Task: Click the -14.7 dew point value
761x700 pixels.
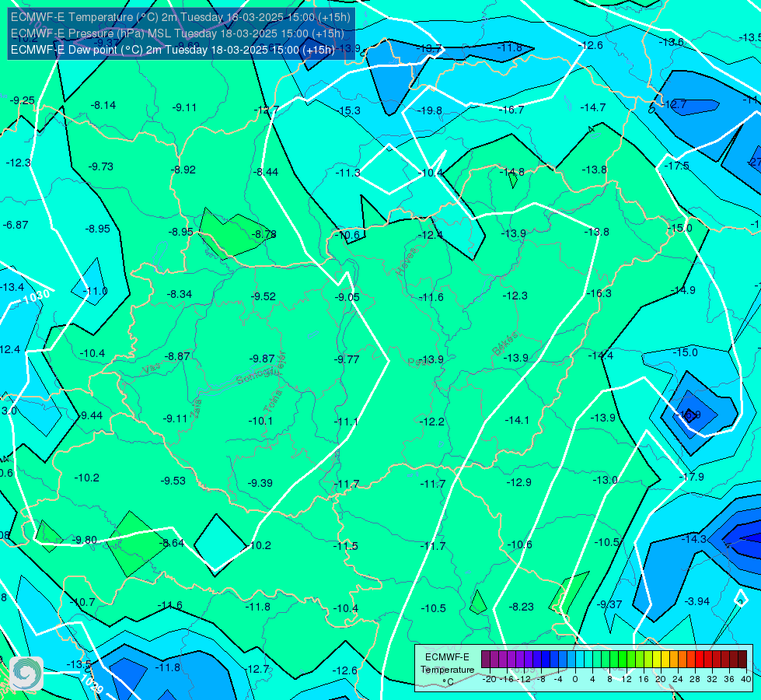Action: click(x=593, y=107)
